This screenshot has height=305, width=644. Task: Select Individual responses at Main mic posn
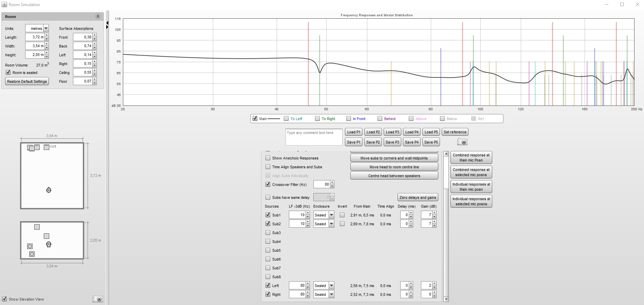click(471, 187)
